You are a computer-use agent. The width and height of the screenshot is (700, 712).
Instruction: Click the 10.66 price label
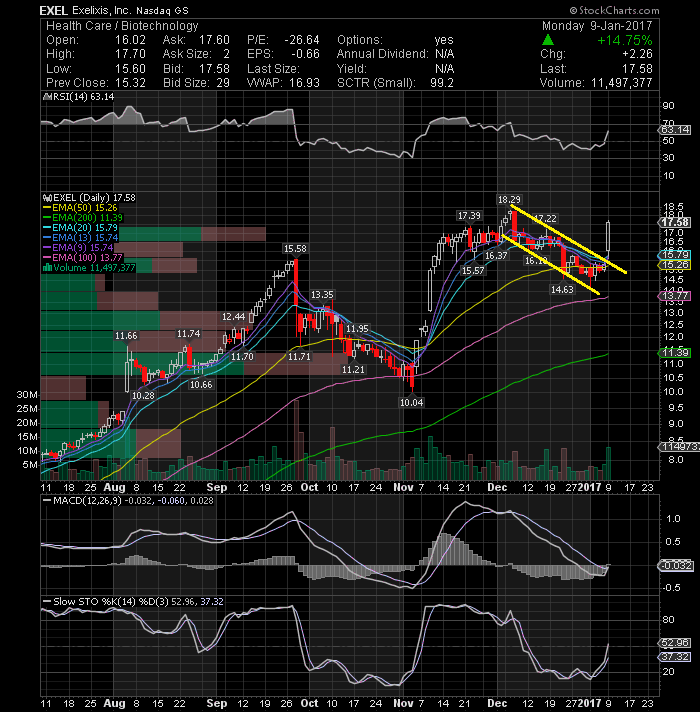point(201,385)
